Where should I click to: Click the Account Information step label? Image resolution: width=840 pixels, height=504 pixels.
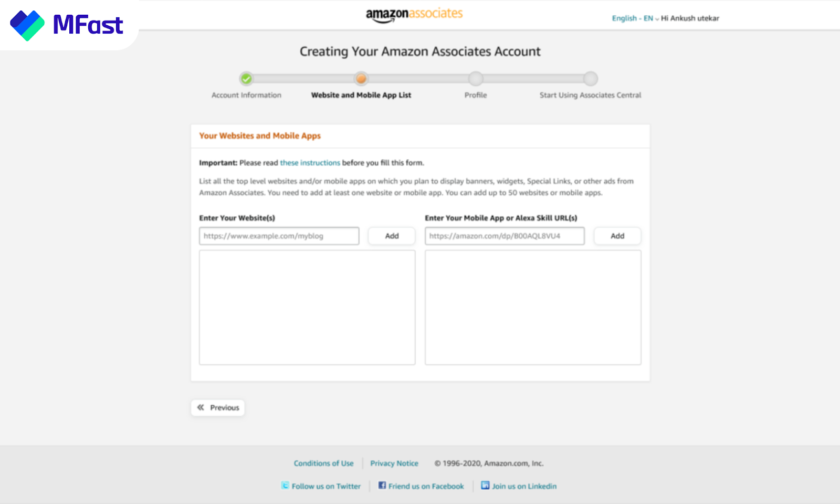pos(246,95)
